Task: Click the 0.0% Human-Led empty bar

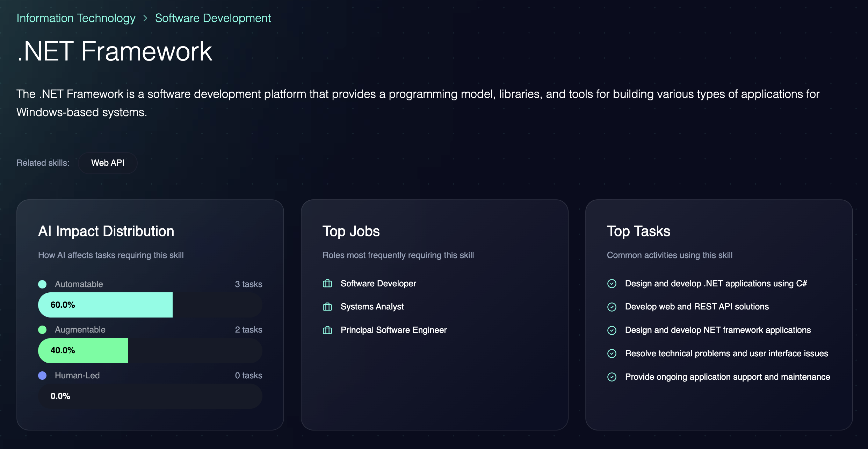Action: pos(150,396)
